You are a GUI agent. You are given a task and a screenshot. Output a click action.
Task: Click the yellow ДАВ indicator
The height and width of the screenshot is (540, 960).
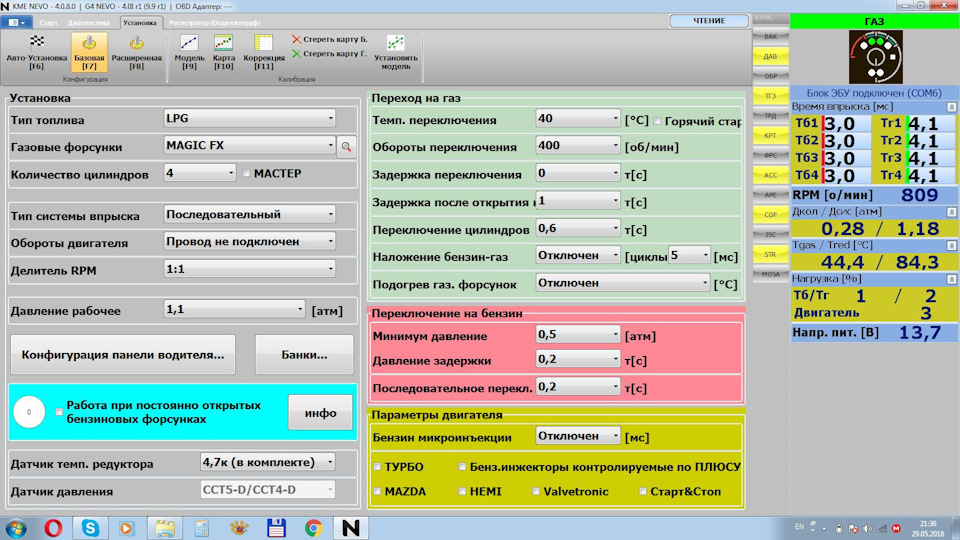(x=770, y=56)
